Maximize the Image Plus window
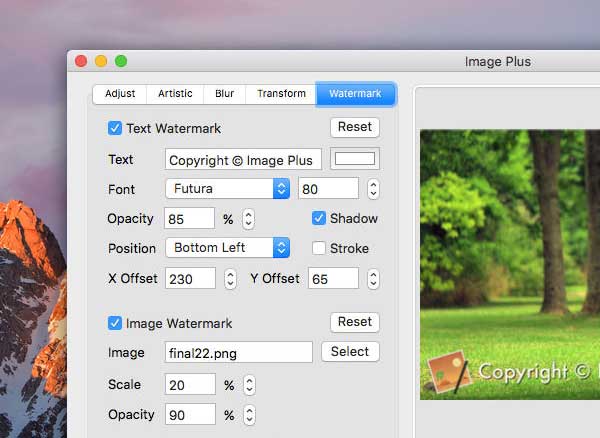 (121, 61)
